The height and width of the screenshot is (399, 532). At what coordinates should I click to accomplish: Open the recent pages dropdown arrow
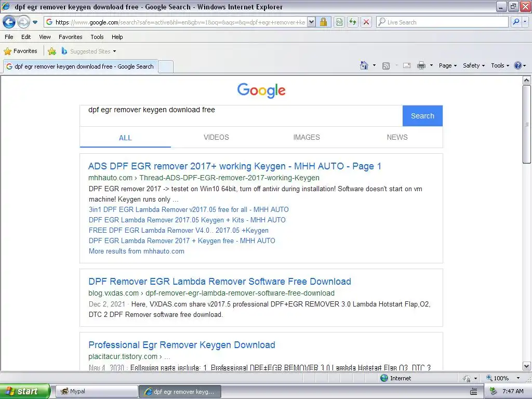point(35,22)
